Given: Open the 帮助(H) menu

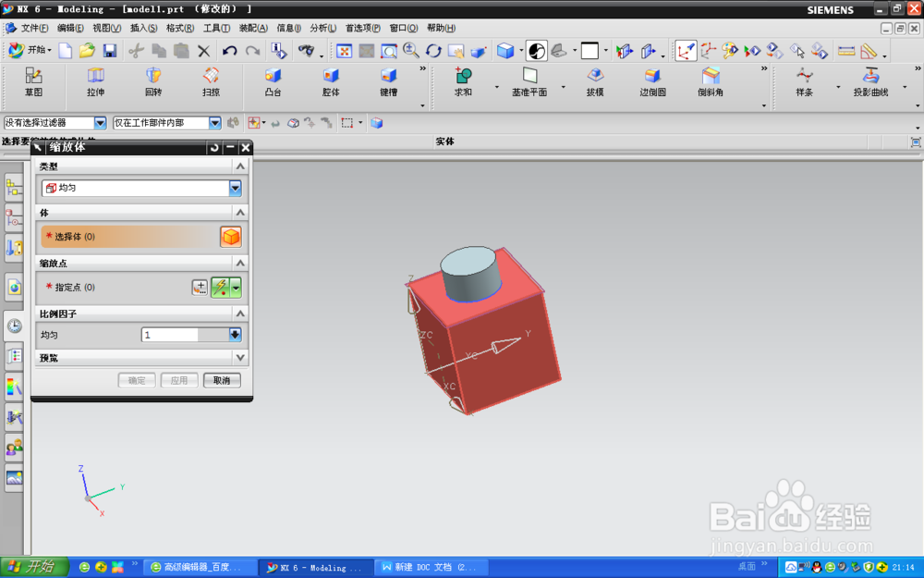Looking at the screenshot, I should pyautogui.click(x=441, y=28).
